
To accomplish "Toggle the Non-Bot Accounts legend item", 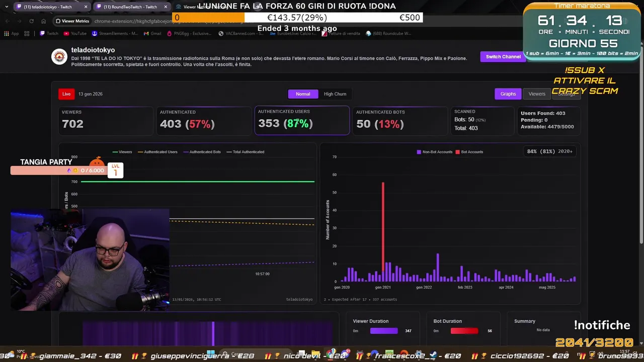I will coord(435,152).
